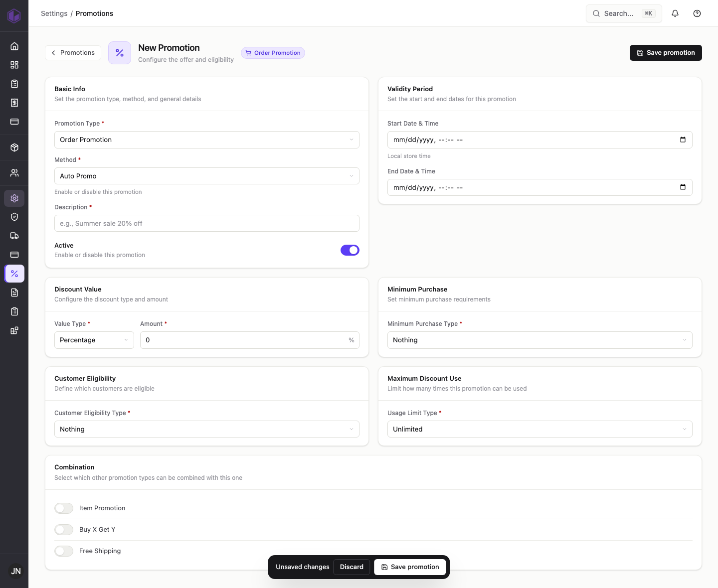Click the 'Validity Period' section heading
The height and width of the screenshot is (588, 718).
pos(410,89)
